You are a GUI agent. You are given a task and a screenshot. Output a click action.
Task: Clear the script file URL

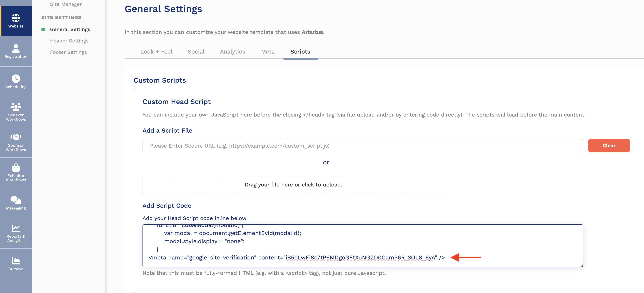click(609, 145)
